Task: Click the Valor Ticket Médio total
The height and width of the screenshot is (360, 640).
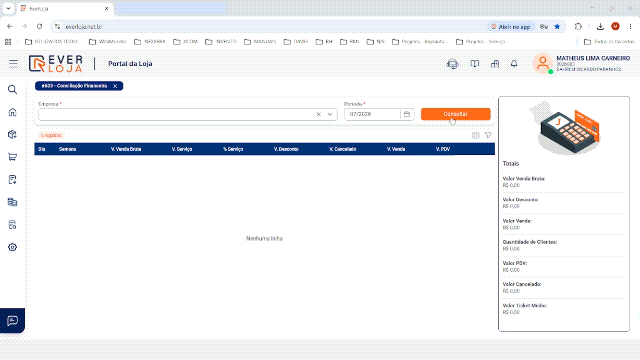Action: (x=524, y=309)
